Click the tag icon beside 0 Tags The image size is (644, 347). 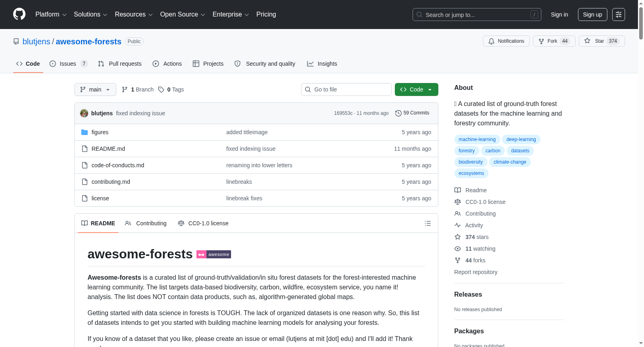pos(161,89)
